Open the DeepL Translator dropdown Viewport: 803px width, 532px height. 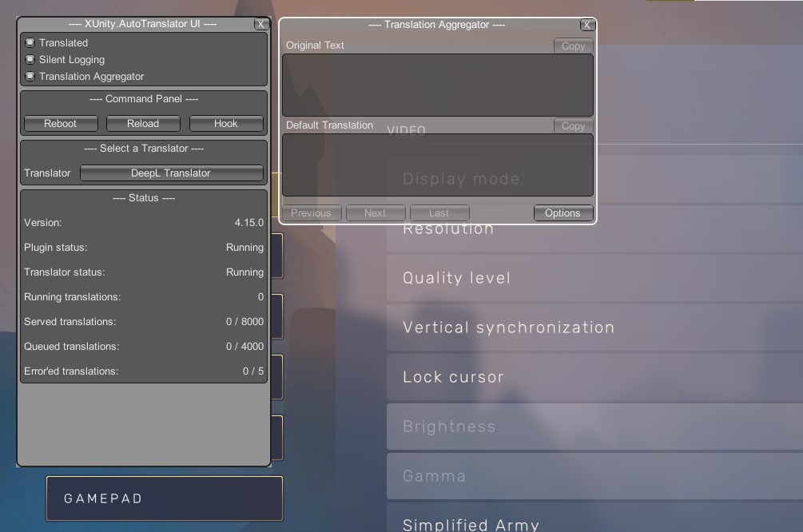[x=171, y=173]
